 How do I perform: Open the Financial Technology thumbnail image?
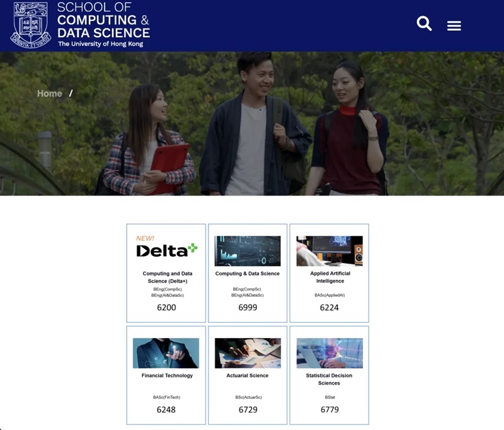point(166,353)
